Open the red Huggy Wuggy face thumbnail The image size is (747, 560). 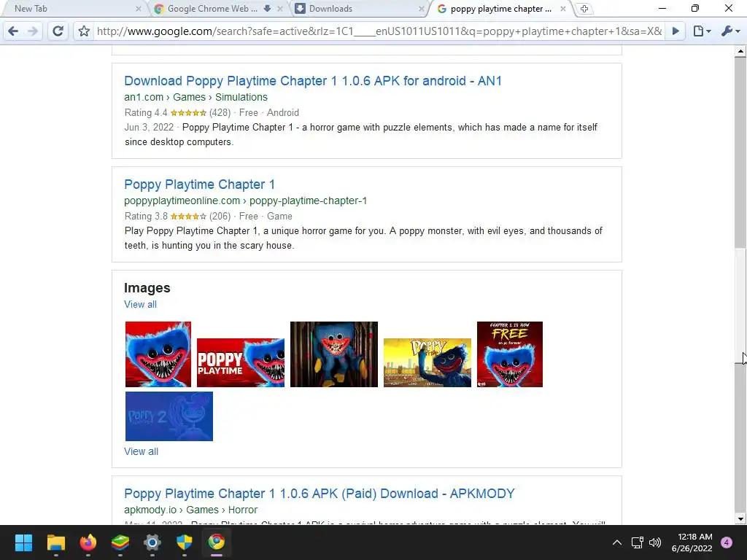coord(158,354)
